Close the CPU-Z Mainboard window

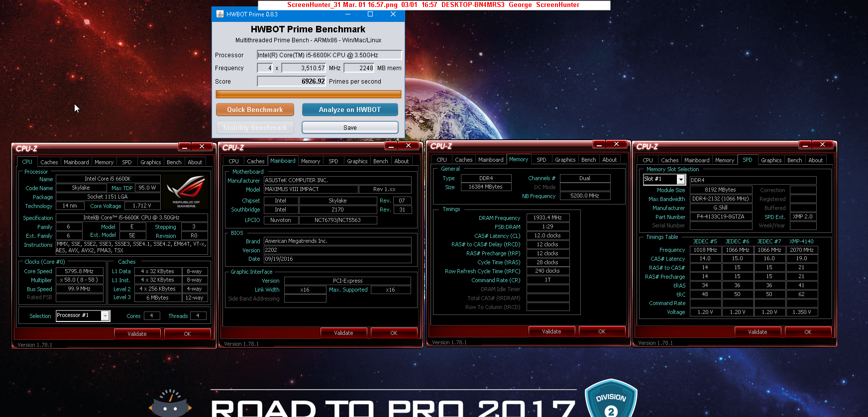tap(408, 145)
